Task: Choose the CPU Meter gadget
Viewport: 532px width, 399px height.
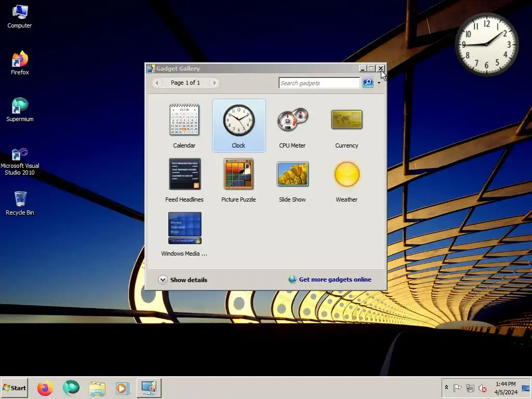Action: point(292,119)
